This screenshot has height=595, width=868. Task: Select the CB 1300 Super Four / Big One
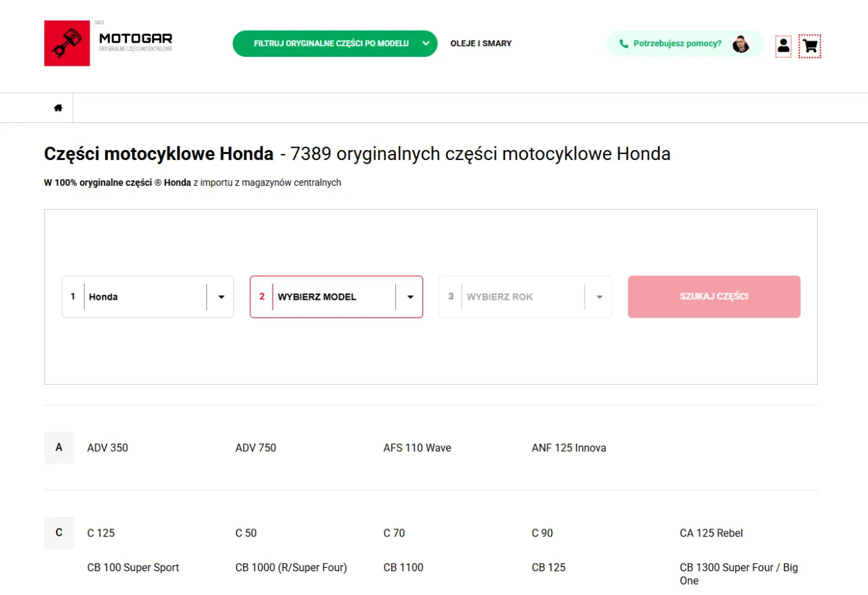click(x=738, y=573)
